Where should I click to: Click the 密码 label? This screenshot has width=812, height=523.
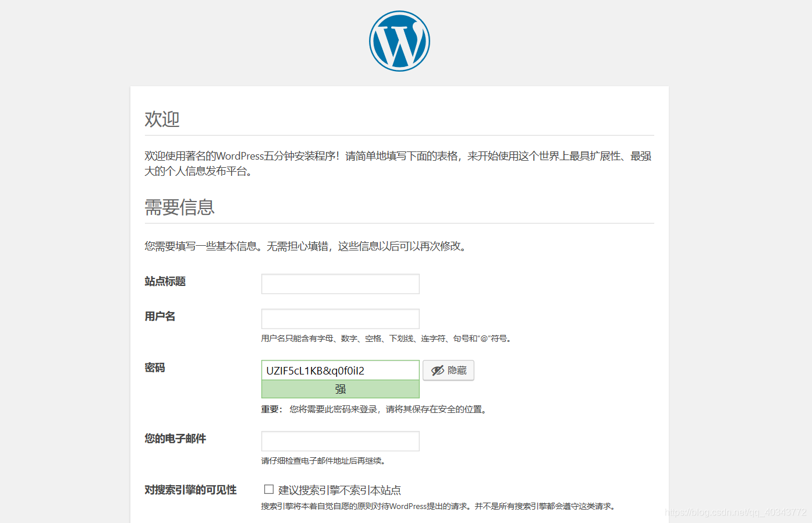tap(155, 367)
